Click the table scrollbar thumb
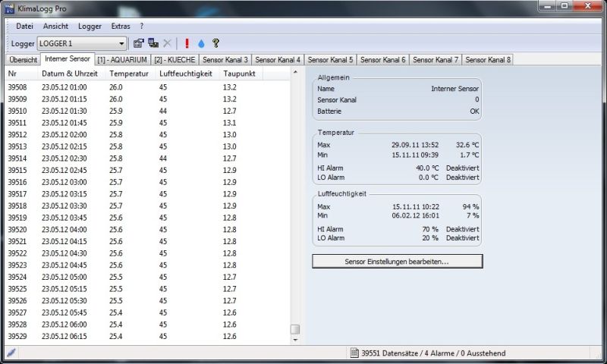 coord(295,329)
